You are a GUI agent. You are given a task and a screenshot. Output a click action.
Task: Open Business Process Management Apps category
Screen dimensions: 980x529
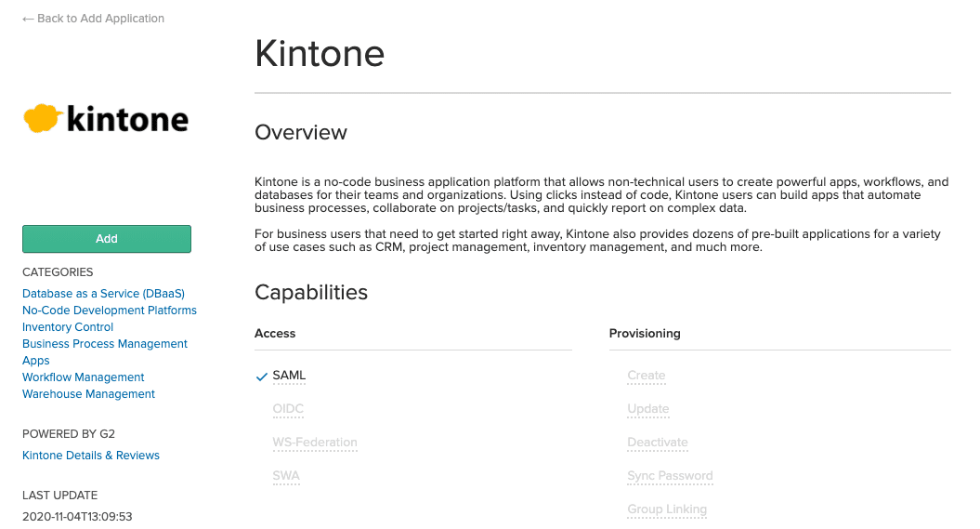105,344
